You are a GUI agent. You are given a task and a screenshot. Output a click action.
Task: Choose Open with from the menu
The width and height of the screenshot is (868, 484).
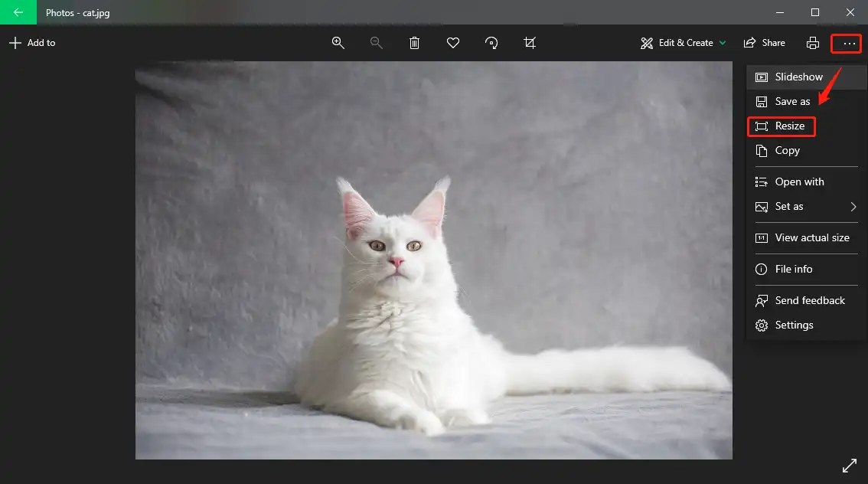[799, 181]
